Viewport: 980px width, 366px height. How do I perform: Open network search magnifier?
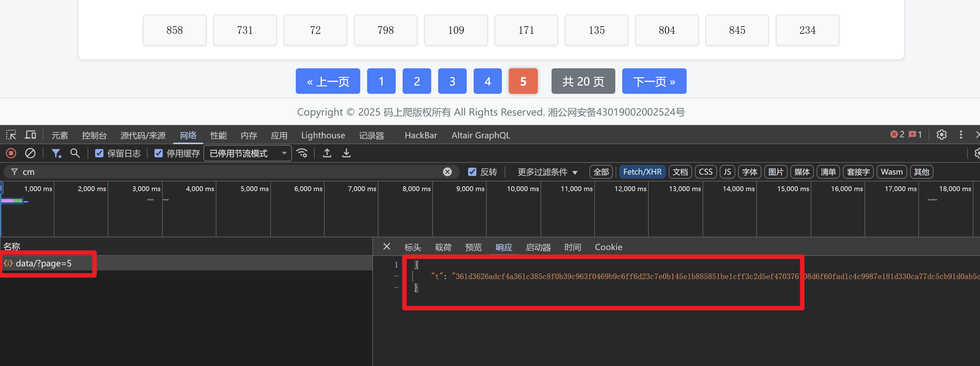(75, 153)
